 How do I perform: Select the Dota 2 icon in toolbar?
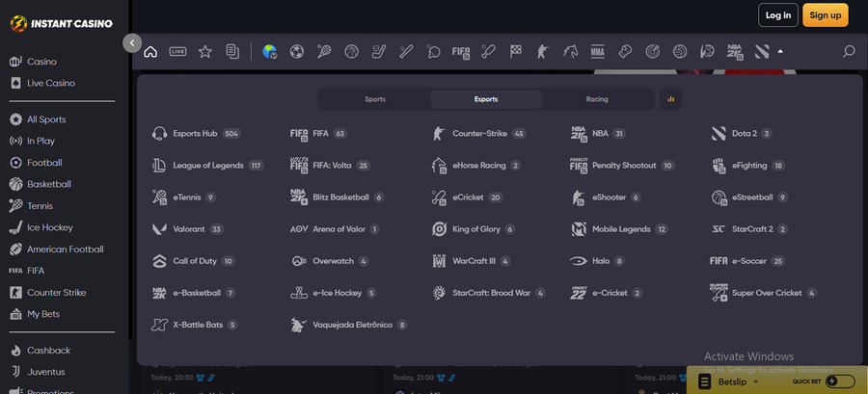(x=762, y=51)
